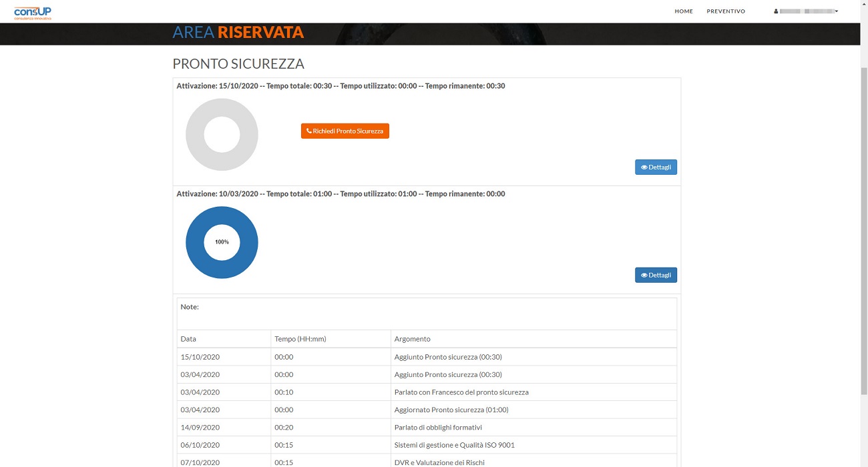The image size is (868, 467).
Task: Click the 07/10/2020 date cell
Action: (224, 461)
